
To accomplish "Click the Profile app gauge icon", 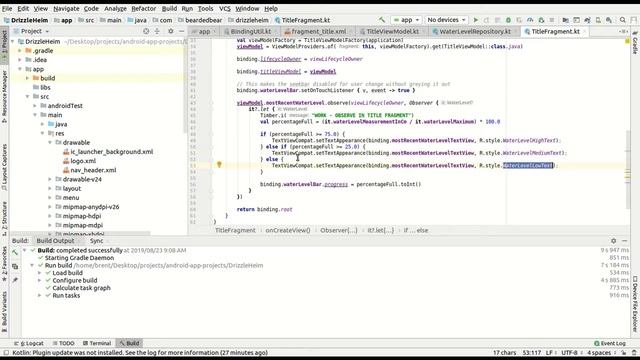I will tap(530, 20).
